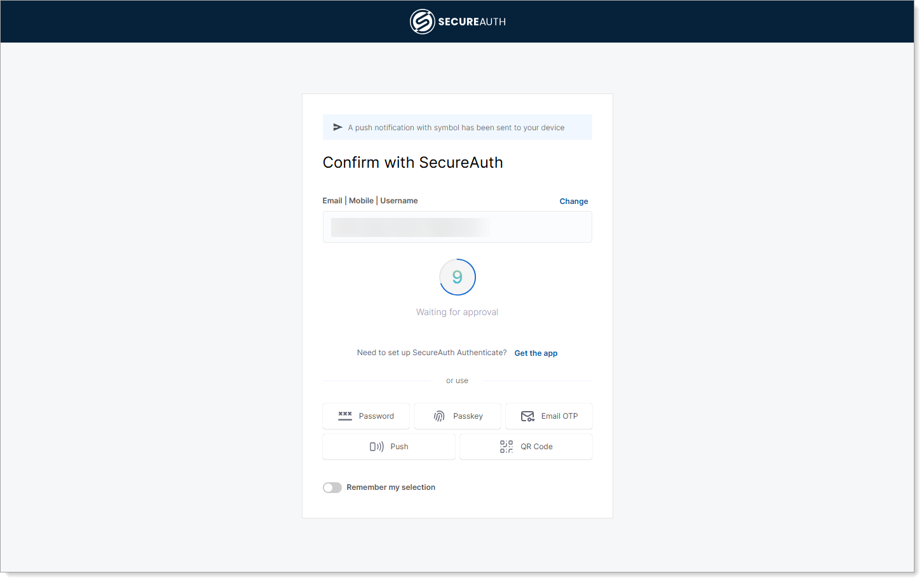Screen dimensions: 924x582
Task: Click the SECUREAUTH wordmark in header
Action: coord(472,22)
